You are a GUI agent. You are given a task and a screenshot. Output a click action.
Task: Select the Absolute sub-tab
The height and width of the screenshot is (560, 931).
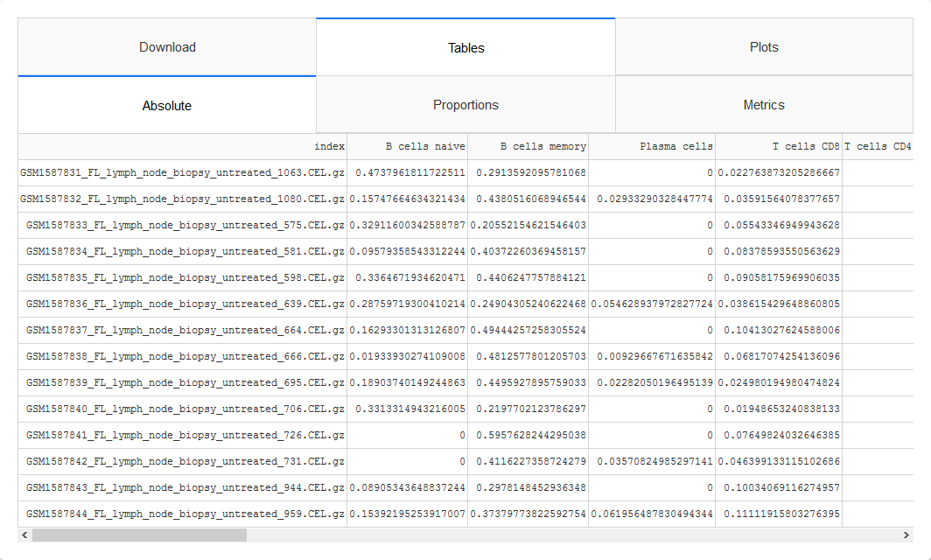point(167,106)
